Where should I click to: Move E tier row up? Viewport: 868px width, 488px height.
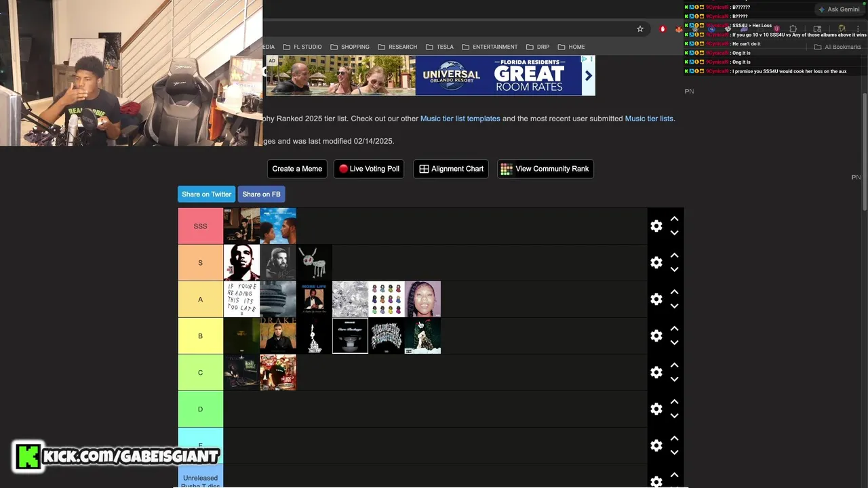(674, 439)
